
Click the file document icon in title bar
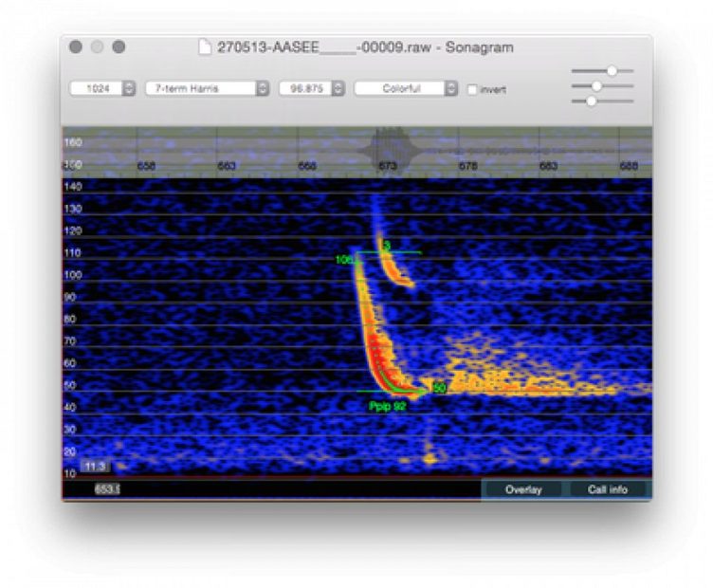pos(206,46)
